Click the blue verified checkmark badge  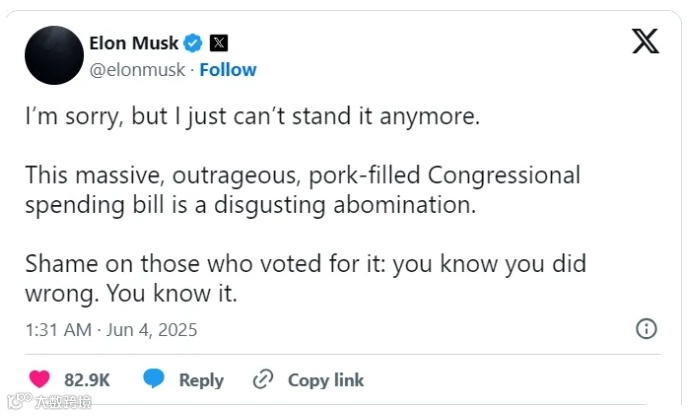[x=194, y=43]
